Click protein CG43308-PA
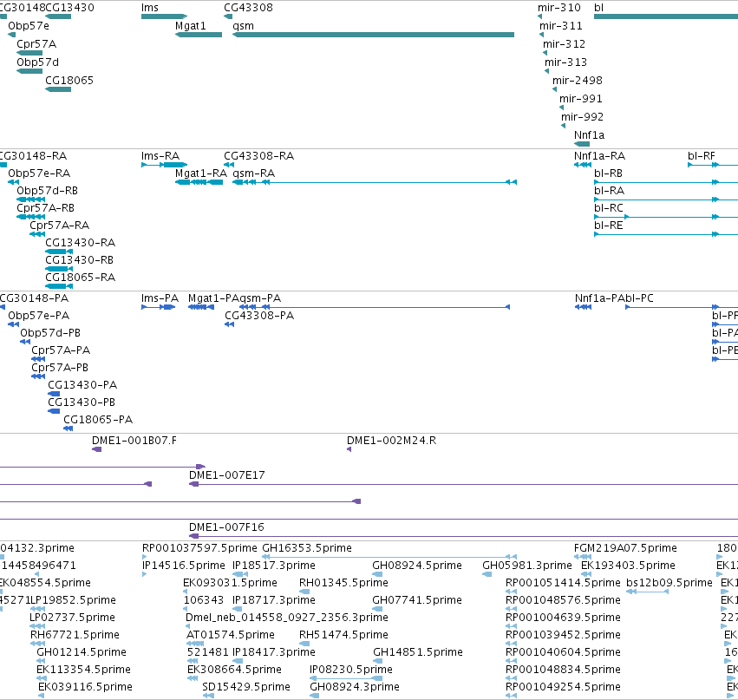Viewport: 738px width, 700px height. (x=259, y=316)
